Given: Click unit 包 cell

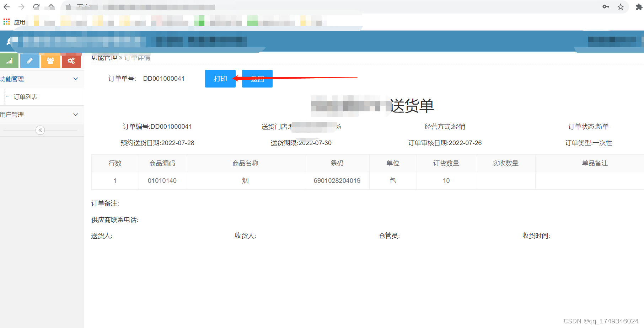Looking at the screenshot, I should click(x=393, y=181).
